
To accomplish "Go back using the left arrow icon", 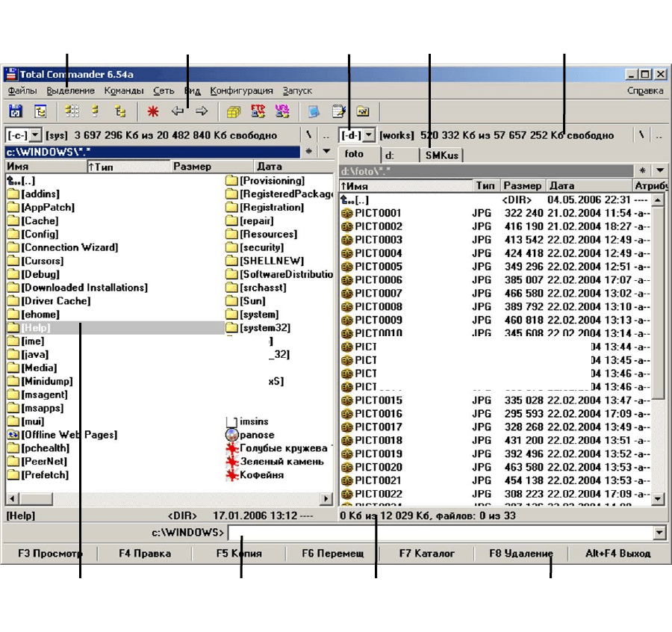I will point(178,111).
